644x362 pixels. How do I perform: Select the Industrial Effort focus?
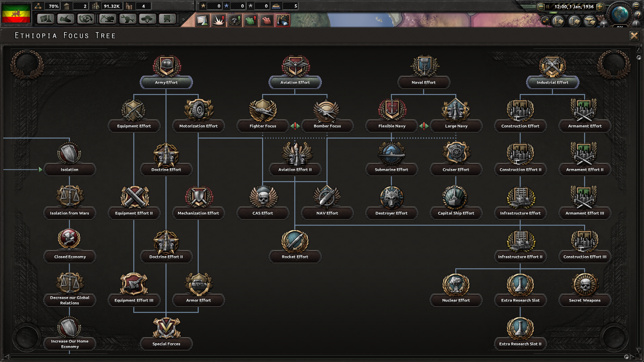(x=552, y=82)
